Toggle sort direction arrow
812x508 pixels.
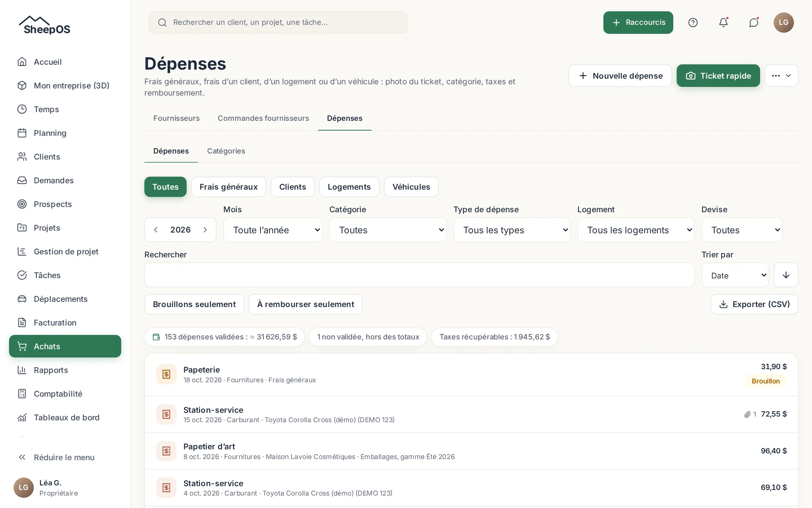click(786, 275)
